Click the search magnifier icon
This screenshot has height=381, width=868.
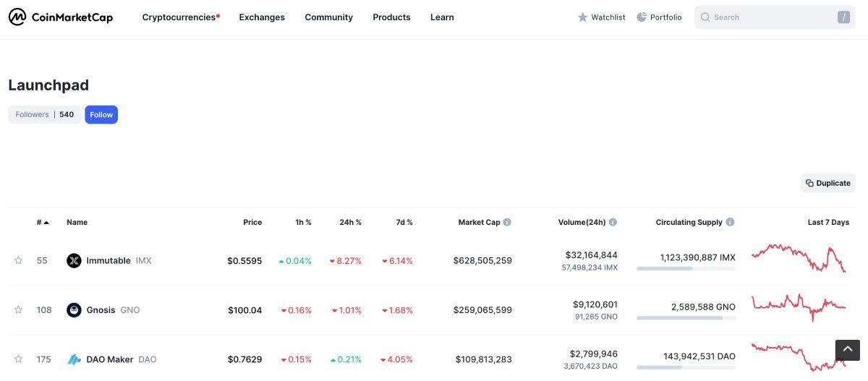coord(705,17)
